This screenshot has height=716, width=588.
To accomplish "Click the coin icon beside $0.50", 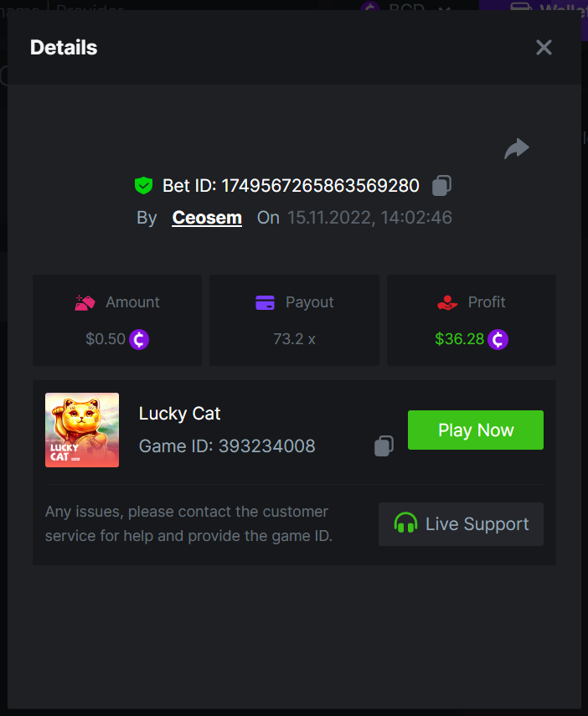I will click(139, 339).
